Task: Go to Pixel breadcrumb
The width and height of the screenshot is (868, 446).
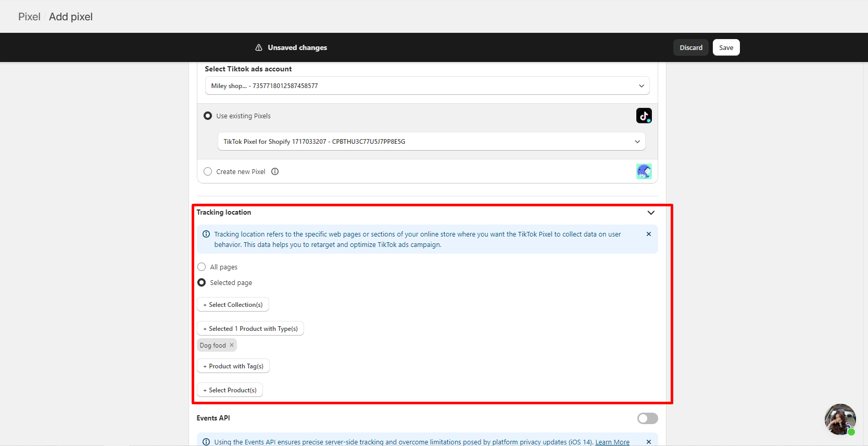Action: point(29,17)
